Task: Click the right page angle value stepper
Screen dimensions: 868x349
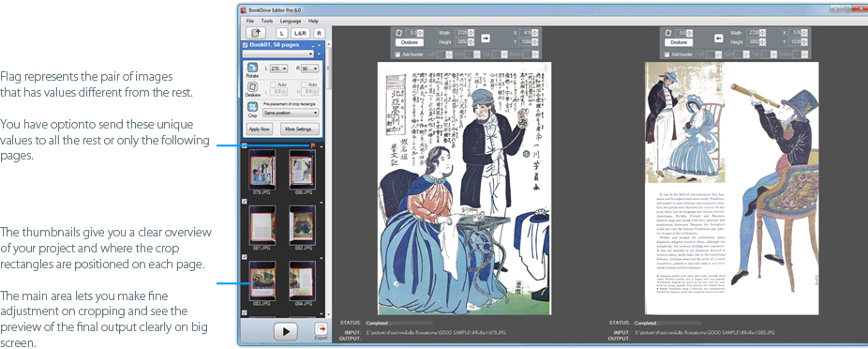Action: pos(690,33)
